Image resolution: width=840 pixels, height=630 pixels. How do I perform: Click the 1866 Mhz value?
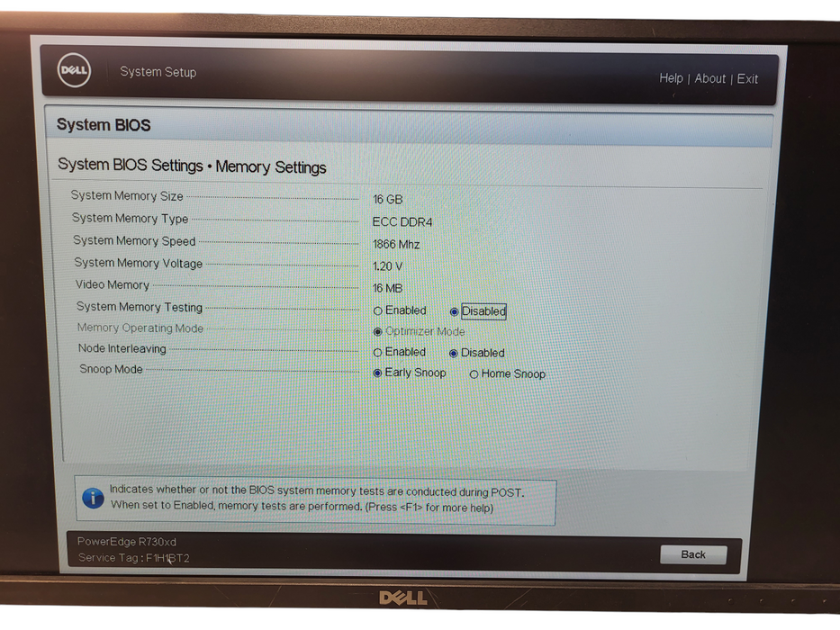click(x=396, y=244)
